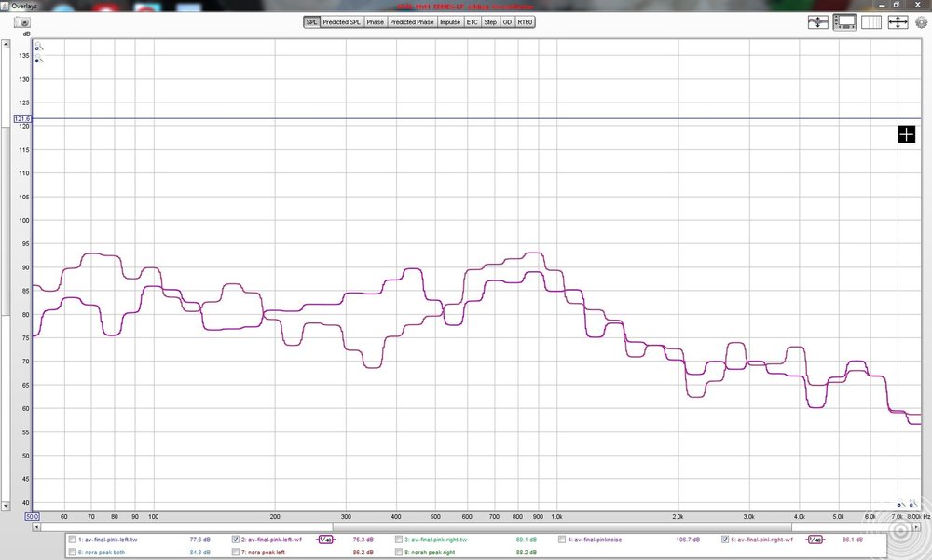Click the vertical scrollbar up arrow
This screenshot has width=932, height=560.
[6, 44]
